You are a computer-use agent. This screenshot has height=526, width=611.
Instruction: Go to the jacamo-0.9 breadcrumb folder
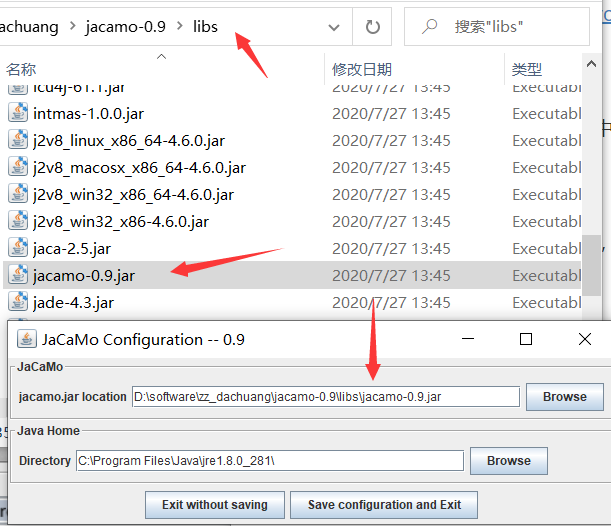pyautogui.click(x=126, y=26)
